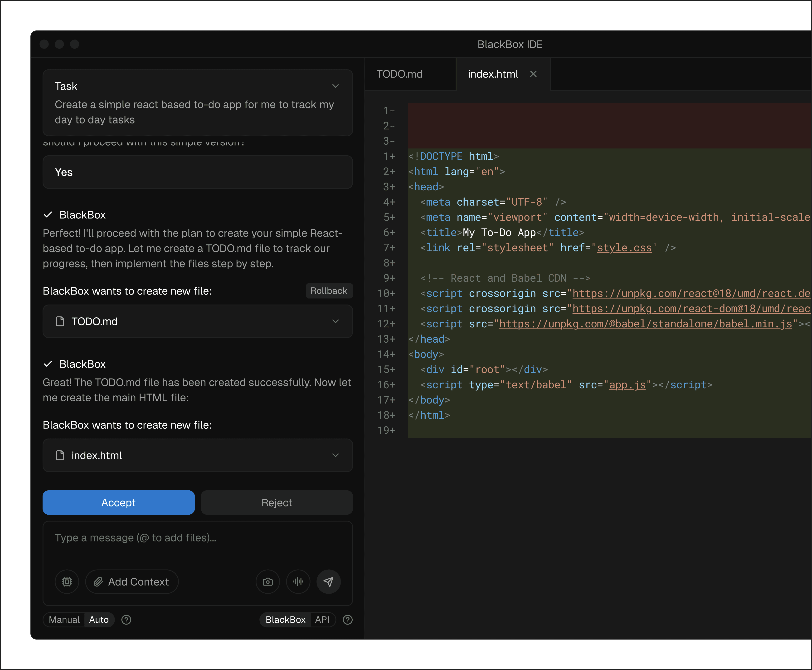Select the index.html editor tab
This screenshot has height=670, width=812.
493,74
